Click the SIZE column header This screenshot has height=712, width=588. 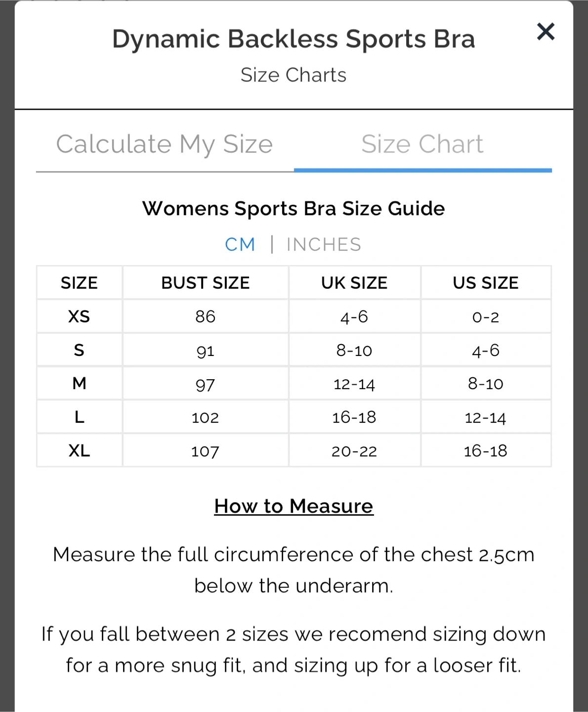[79, 283]
